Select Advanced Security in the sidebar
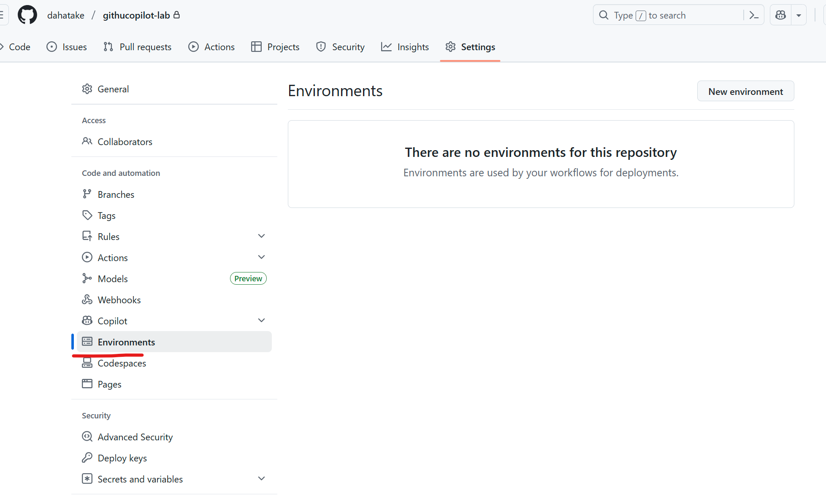 (135, 437)
